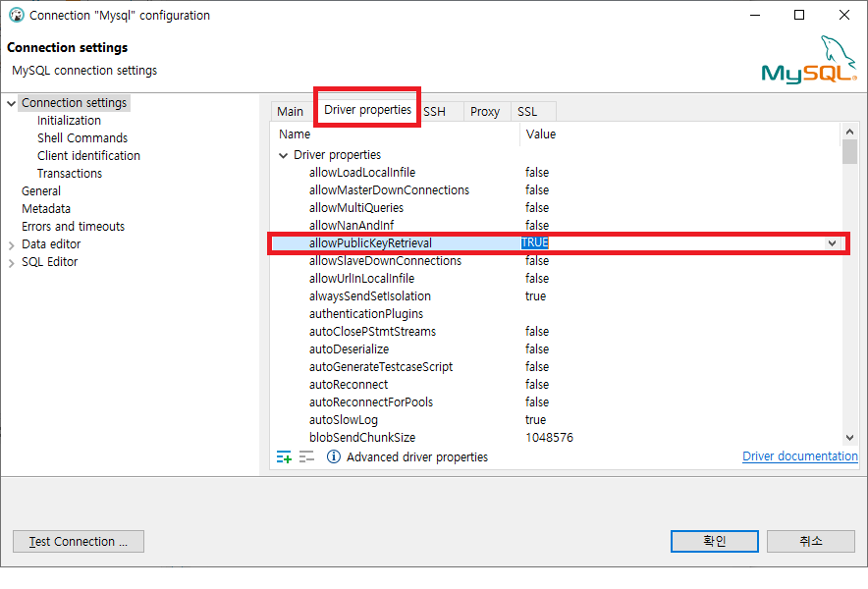
Task: Click the allowMultiQueries false value
Action: [537, 208]
